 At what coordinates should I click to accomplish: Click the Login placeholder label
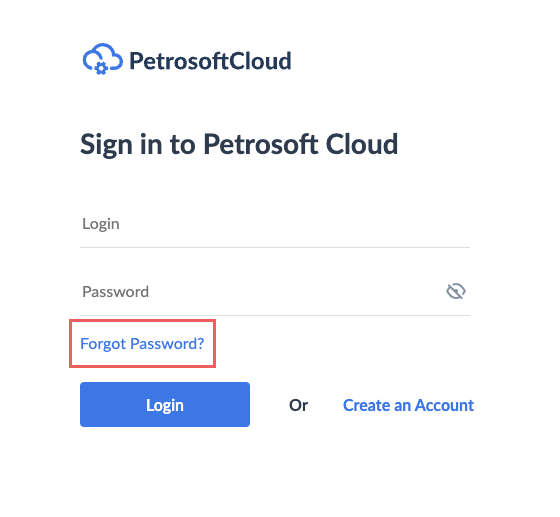tap(101, 224)
